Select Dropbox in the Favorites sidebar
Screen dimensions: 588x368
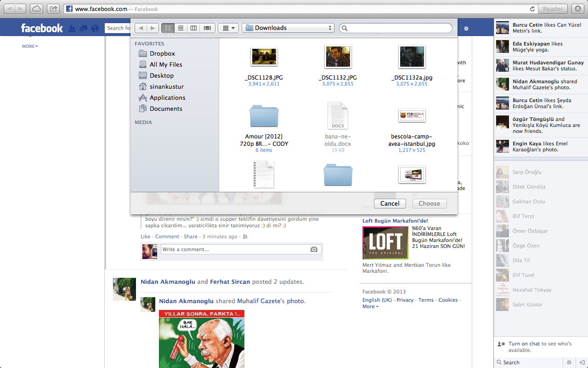pyautogui.click(x=162, y=53)
